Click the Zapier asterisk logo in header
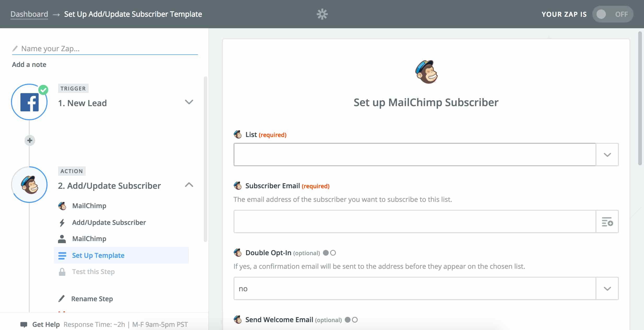 (x=322, y=14)
